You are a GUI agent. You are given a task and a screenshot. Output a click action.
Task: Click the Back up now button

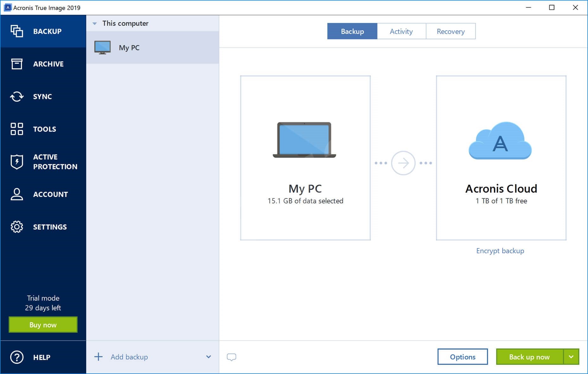(530, 357)
